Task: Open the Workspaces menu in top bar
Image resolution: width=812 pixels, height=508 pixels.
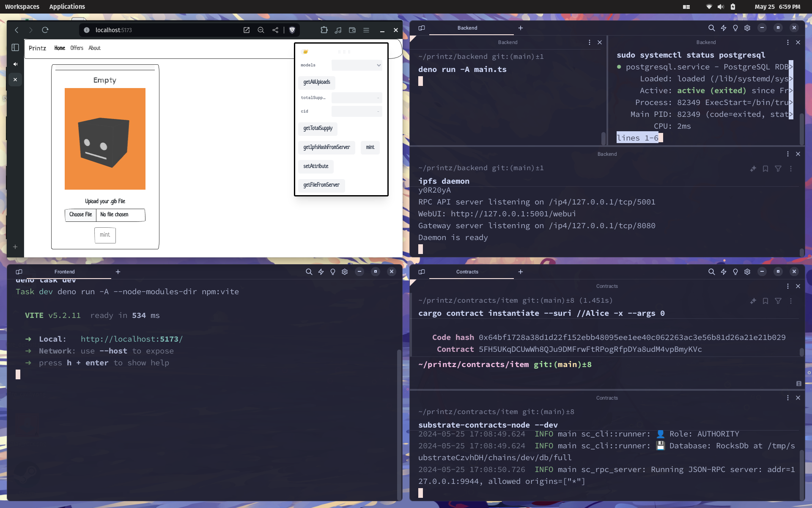Action: [22, 7]
